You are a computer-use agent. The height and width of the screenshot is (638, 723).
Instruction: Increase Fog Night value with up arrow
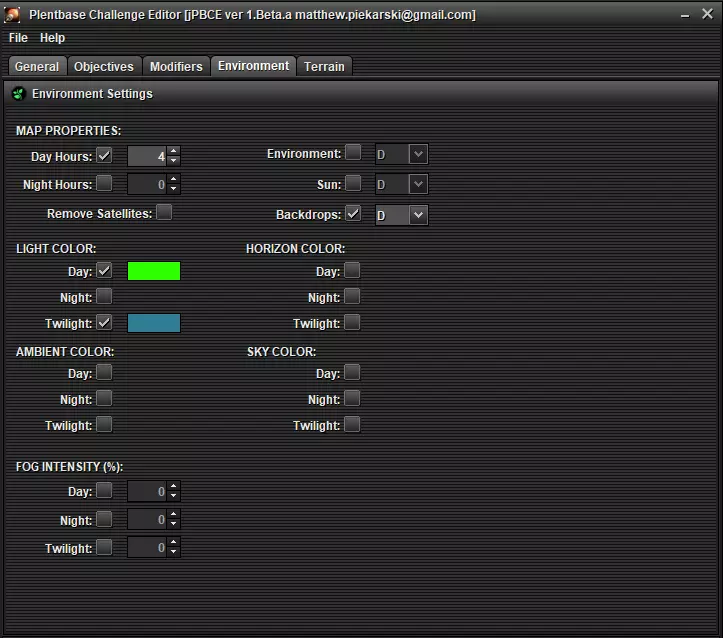point(173,514)
